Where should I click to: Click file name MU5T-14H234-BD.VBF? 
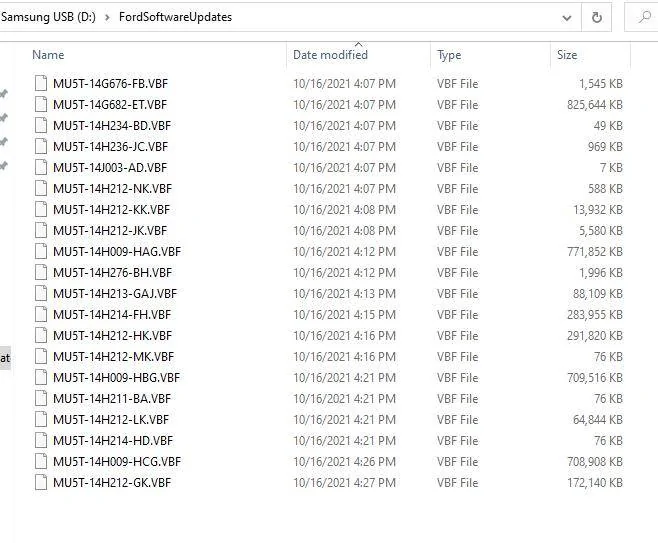pyautogui.click(x=112, y=125)
